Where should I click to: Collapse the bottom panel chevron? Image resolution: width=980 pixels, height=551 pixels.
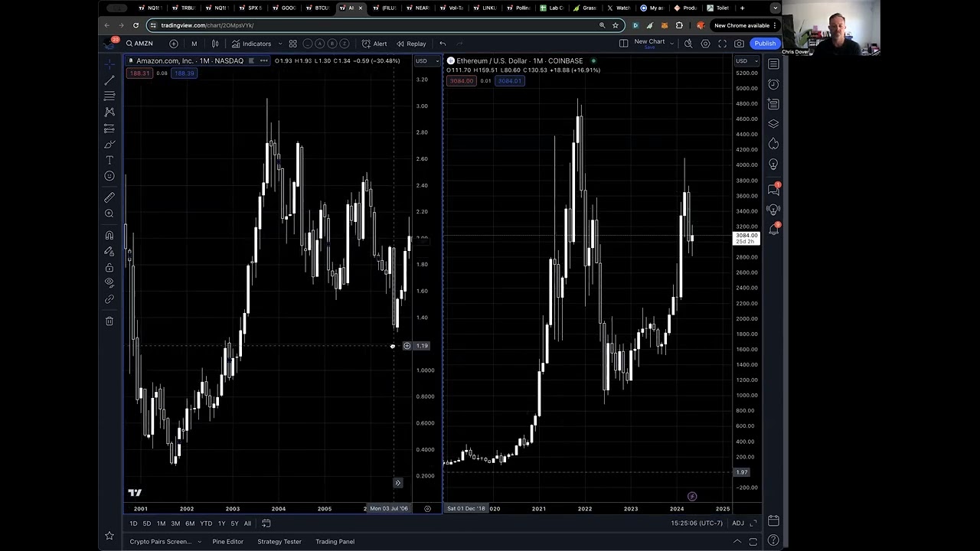pos(737,542)
